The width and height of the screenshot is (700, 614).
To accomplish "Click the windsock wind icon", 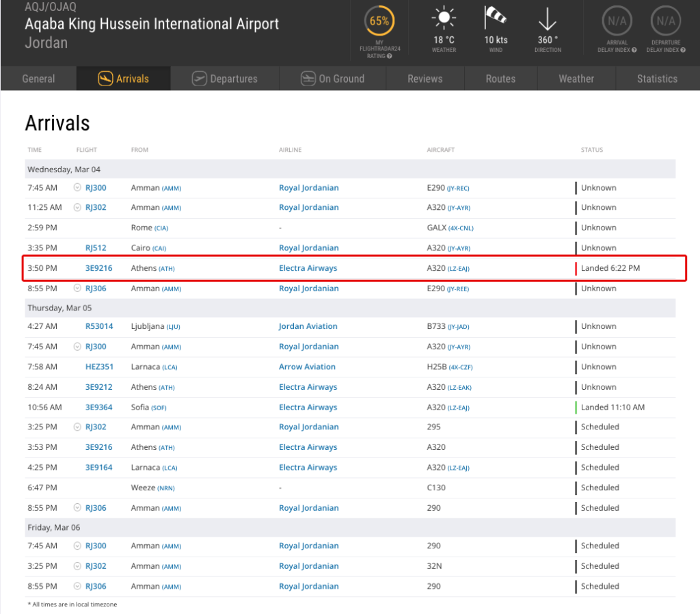I will click(x=496, y=17).
